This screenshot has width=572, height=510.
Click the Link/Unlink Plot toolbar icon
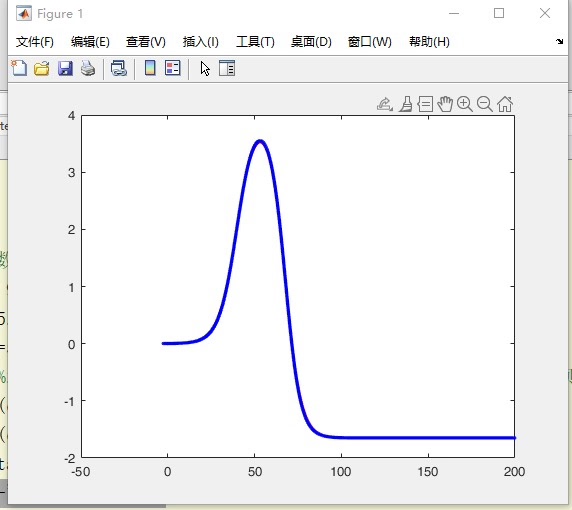pos(119,68)
